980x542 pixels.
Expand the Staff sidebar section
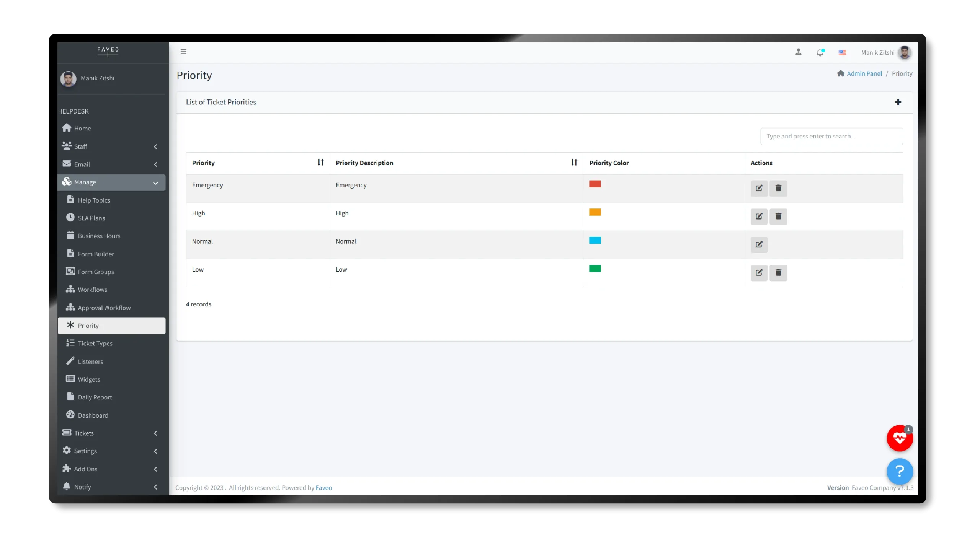tap(111, 146)
